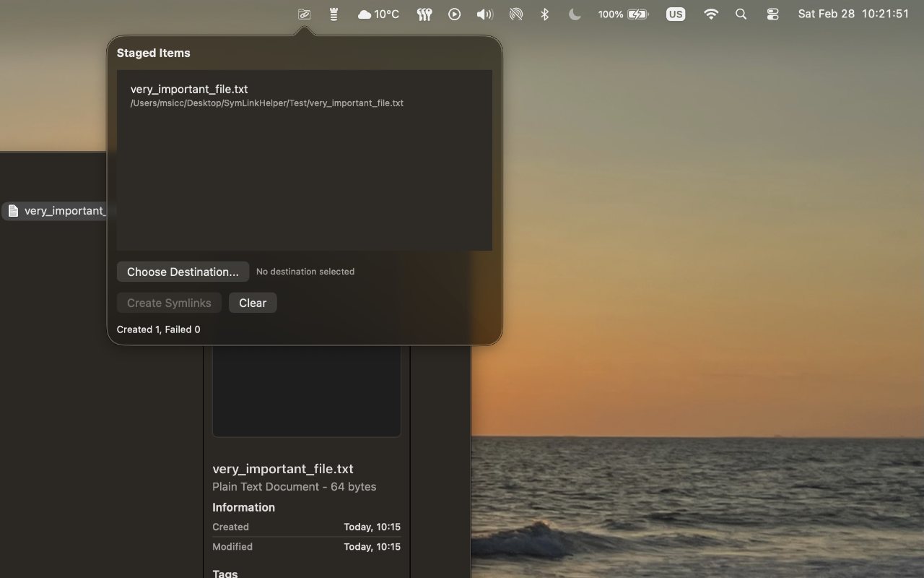This screenshot has height=578, width=924.
Task: Switch focus to the Staged Items popover header
Action: 153,53
